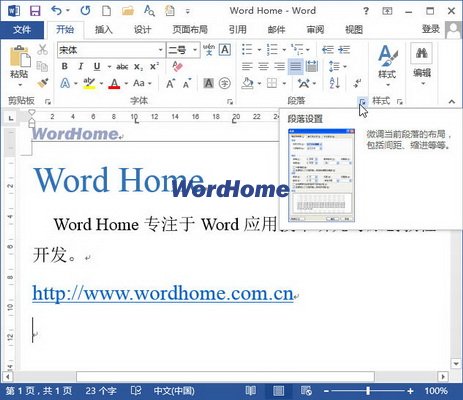Open font dialog launcher
The width and height of the screenshot is (463, 400).
[230, 101]
